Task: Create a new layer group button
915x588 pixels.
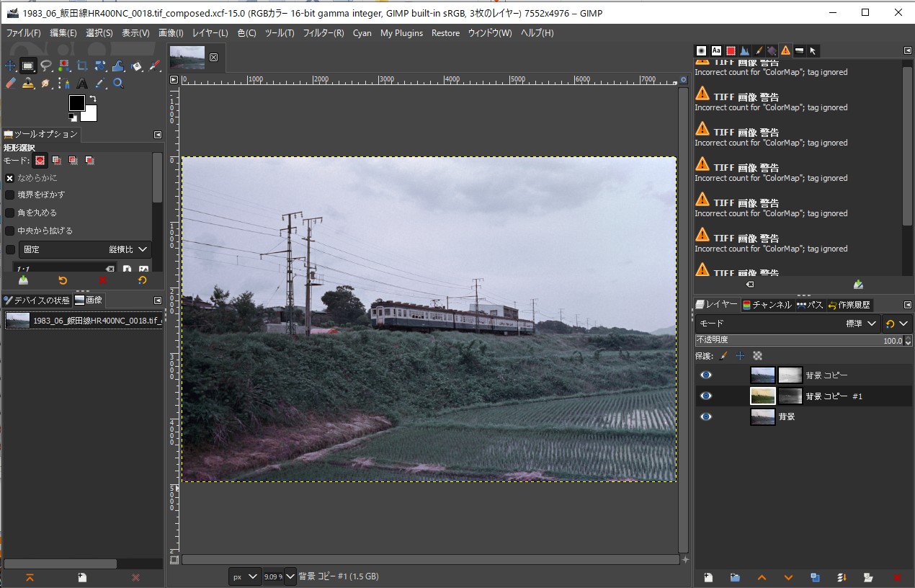Action: point(735,577)
